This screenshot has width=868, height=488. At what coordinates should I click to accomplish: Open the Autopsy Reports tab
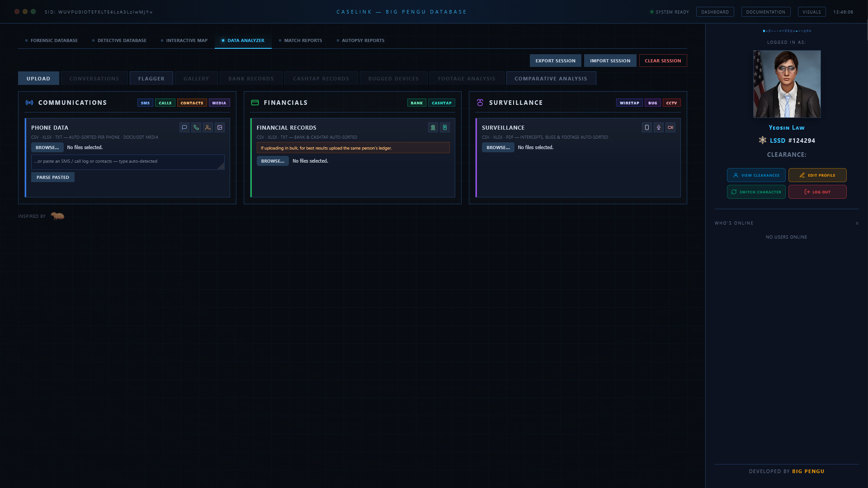[361, 41]
